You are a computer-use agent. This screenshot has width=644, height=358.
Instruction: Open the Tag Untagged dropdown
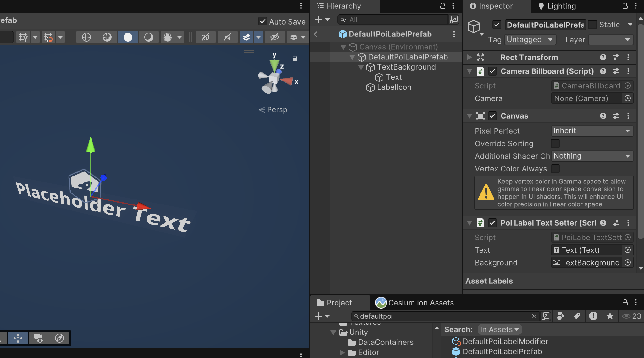(530, 40)
